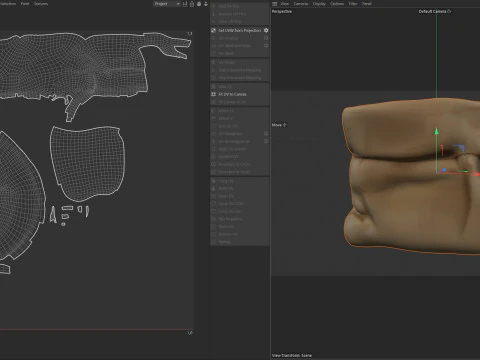The height and width of the screenshot is (360, 480).
Task: Open the UV Rectangularize options gear
Action: click(266, 141)
